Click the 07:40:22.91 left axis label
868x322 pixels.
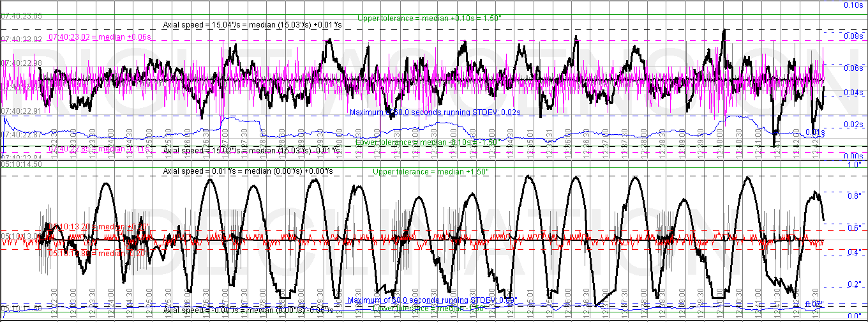point(21,111)
